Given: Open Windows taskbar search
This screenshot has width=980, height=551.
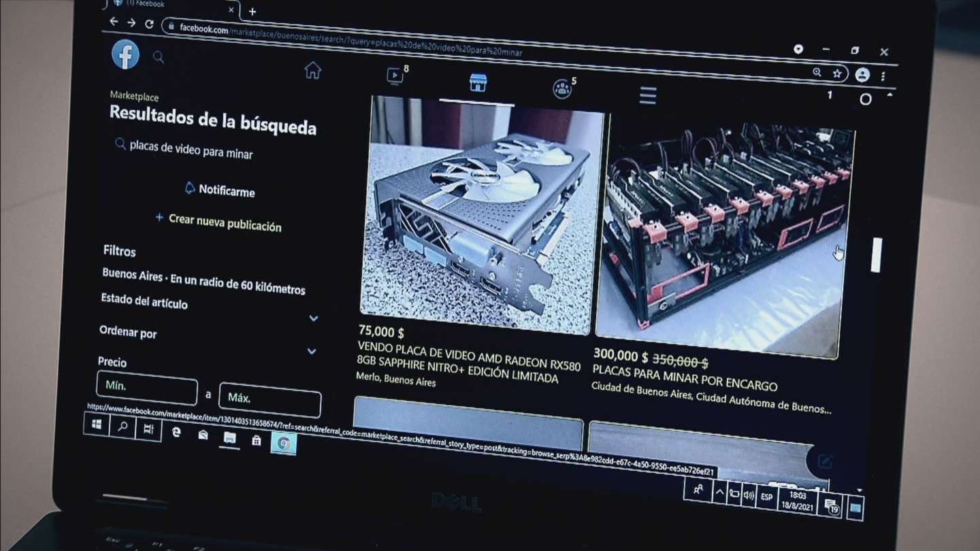Looking at the screenshot, I should [x=123, y=427].
